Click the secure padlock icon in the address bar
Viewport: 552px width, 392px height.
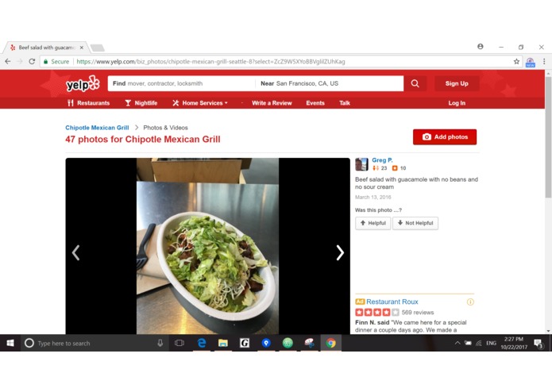(45, 62)
